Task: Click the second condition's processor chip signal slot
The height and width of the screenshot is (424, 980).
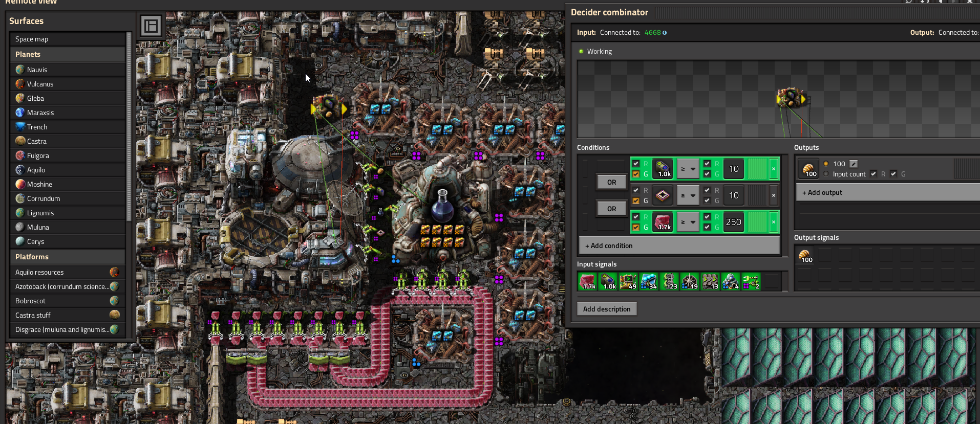Action: (x=663, y=195)
